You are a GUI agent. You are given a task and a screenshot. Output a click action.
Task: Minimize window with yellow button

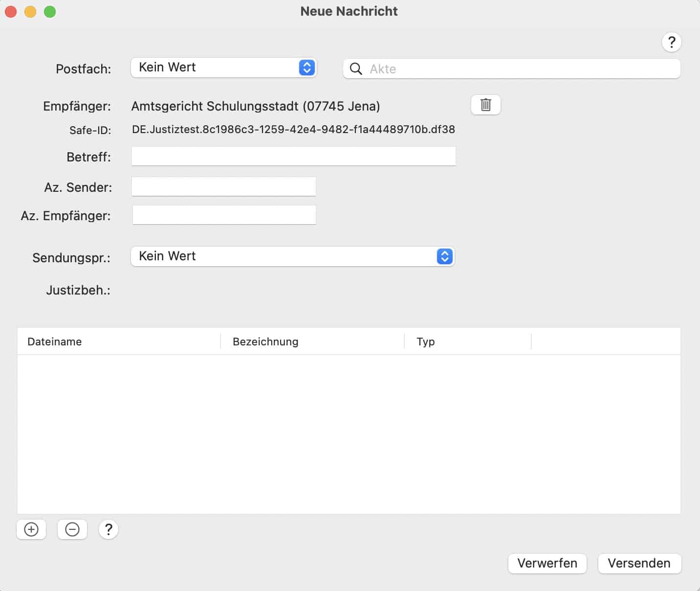(x=30, y=12)
